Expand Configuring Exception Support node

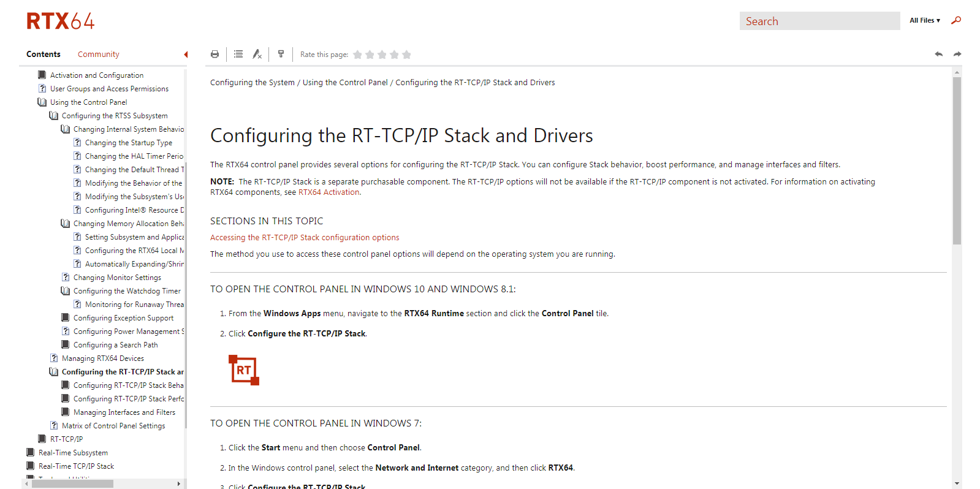click(123, 317)
